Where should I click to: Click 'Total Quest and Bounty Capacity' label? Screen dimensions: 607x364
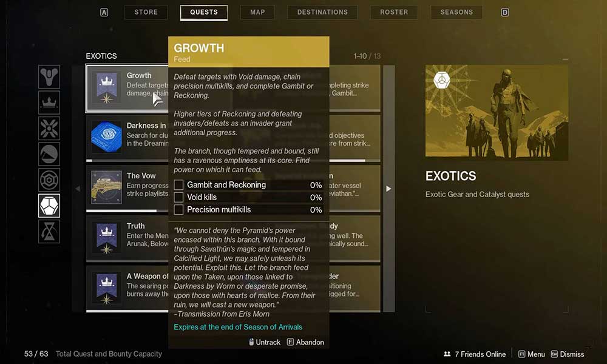click(109, 354)
